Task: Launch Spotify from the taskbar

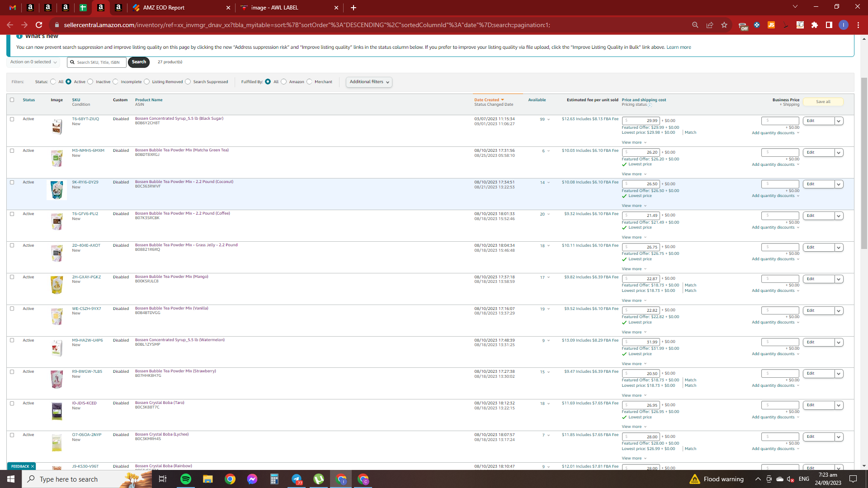Action: 186,479
